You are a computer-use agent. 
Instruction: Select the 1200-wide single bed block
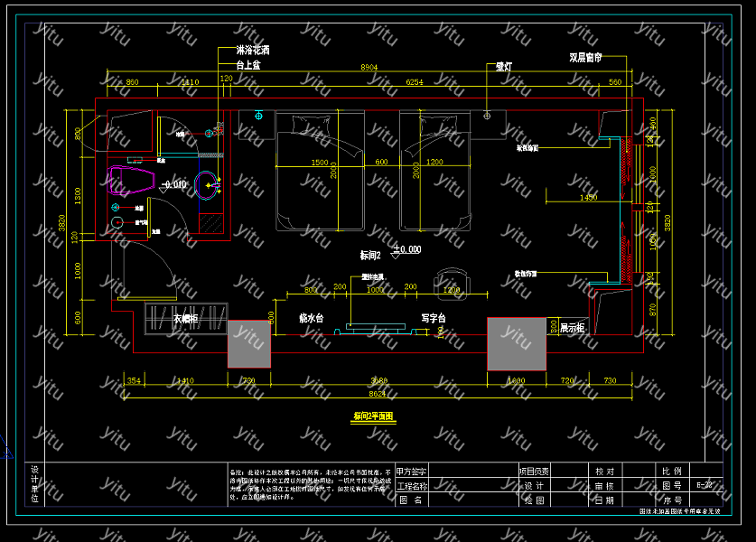tap(434, 172)
